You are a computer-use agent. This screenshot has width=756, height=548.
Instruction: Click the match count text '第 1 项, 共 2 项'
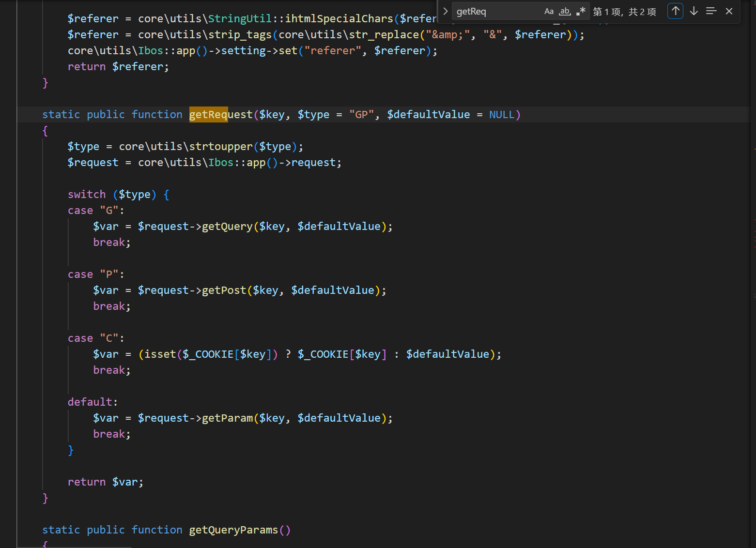pyautogui.click(x=624, y=12)
